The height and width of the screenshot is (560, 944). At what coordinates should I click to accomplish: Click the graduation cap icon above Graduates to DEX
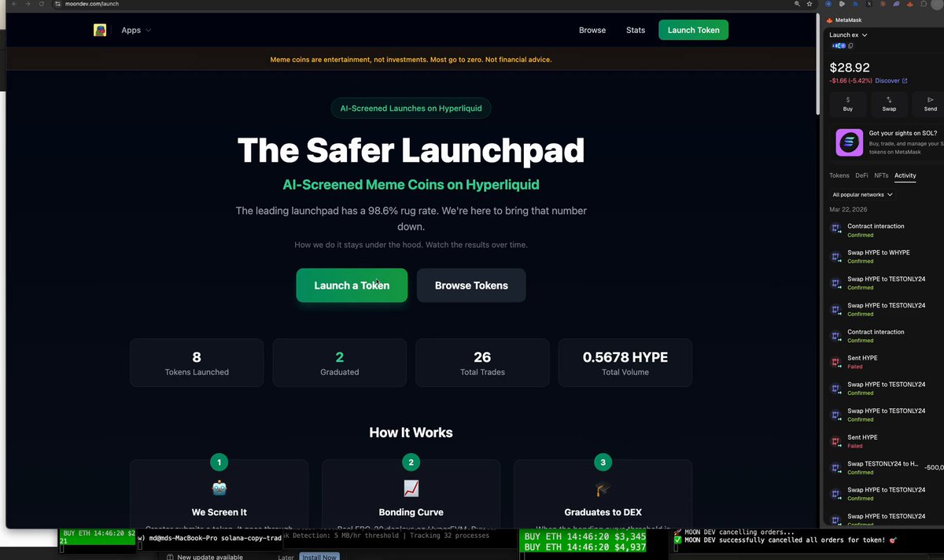click(x=603, y=488)
